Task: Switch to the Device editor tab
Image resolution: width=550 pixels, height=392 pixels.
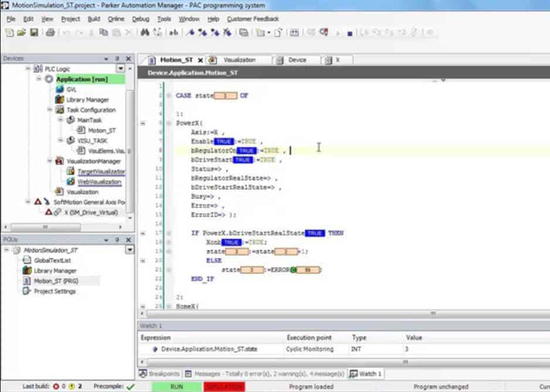Action: [297, 60]
